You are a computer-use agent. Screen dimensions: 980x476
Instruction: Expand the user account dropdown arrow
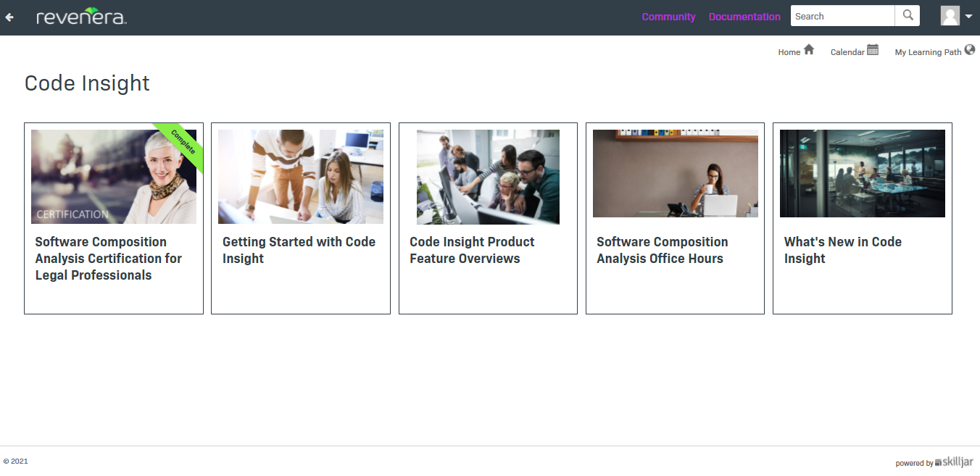pyautogui.click(x=968, y=17)
